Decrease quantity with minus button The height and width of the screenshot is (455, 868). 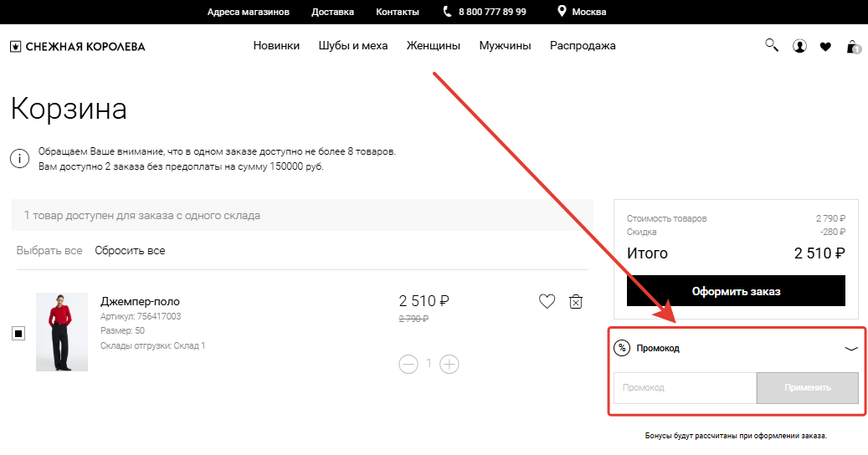point(408,364)
